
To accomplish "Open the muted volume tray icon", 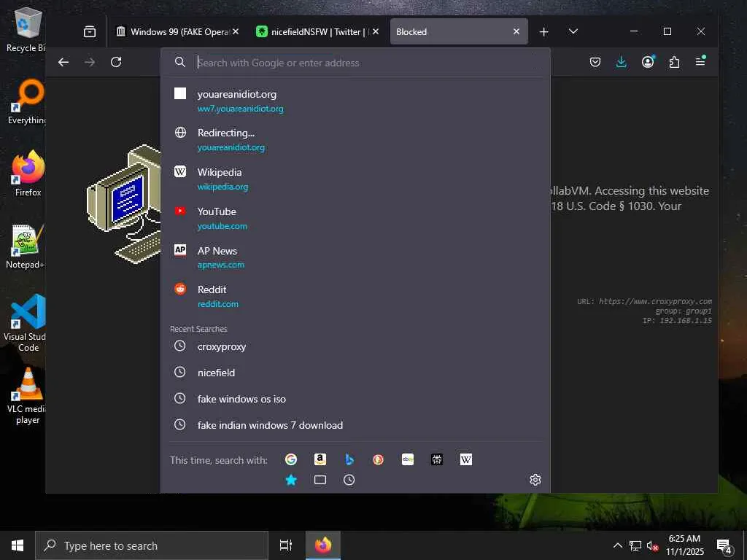I will point(652,545).
